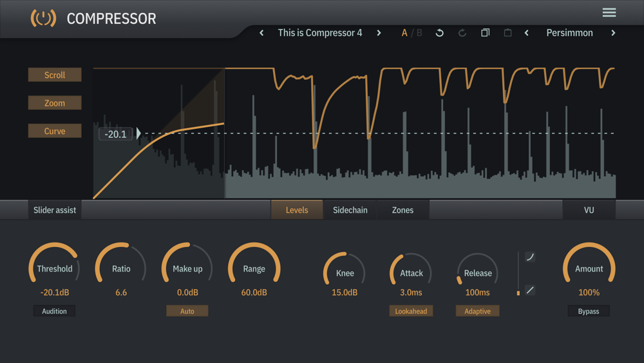Viewport: 644px width, 363px height.
Task: Toggle the Lookahead button
Action: [411, 311]
